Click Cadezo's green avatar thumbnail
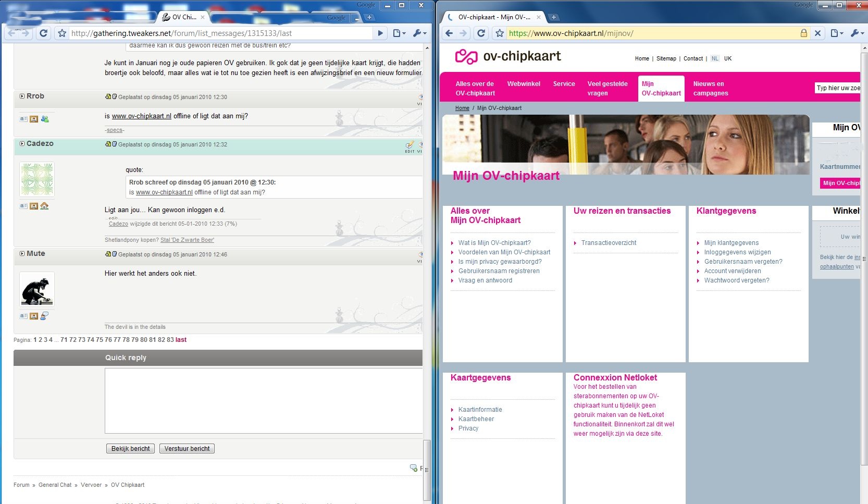868x504 pixels. [37, 180]
